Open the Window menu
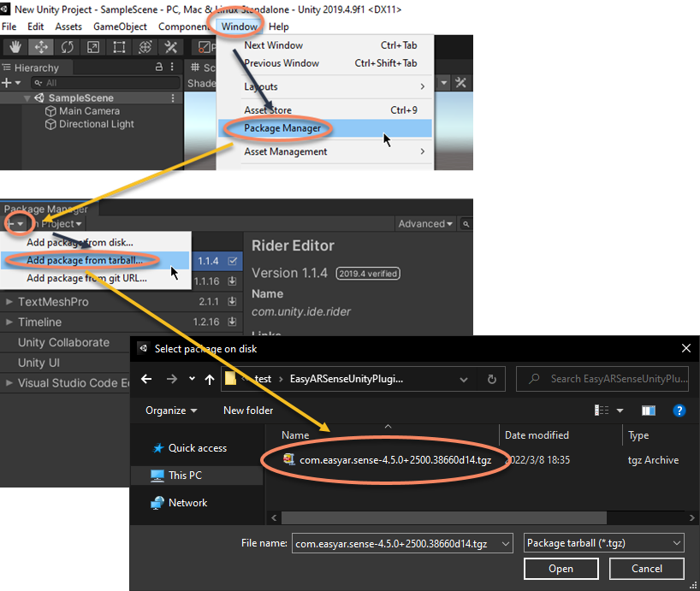This screenshot has height=591, width=700. tap(240, 27)
